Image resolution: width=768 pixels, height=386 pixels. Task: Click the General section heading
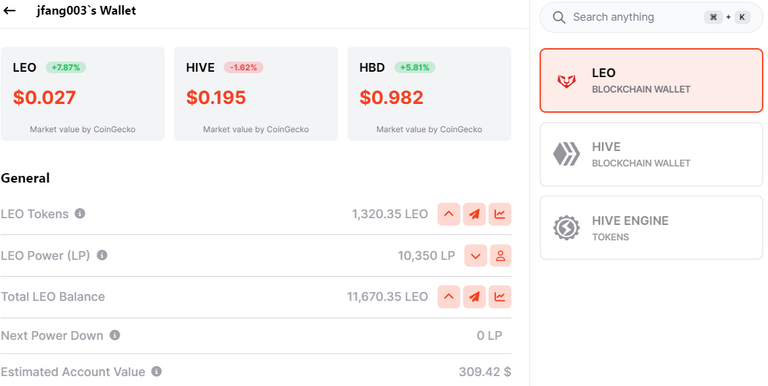pos(25,178)
